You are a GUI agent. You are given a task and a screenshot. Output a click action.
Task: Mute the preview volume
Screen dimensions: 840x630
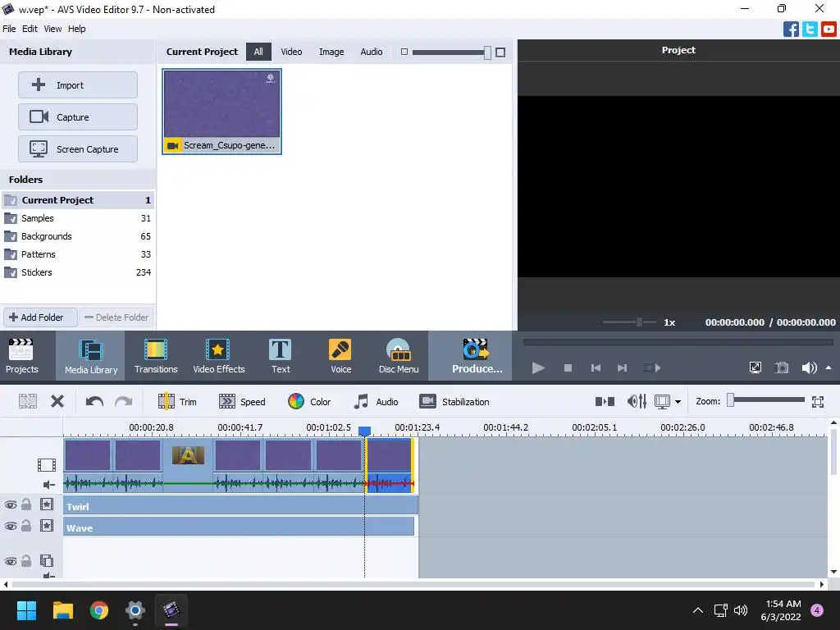[x=808, y=367]
